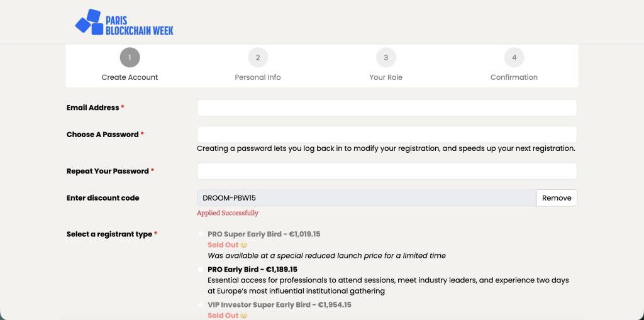The width and height of the screenshot is (644, 320).
Task: Click the step 4 circle
Action: [514, 58]
